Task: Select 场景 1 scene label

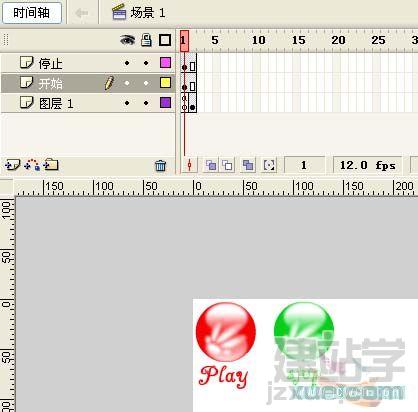Action: click(x=148, y=13)
